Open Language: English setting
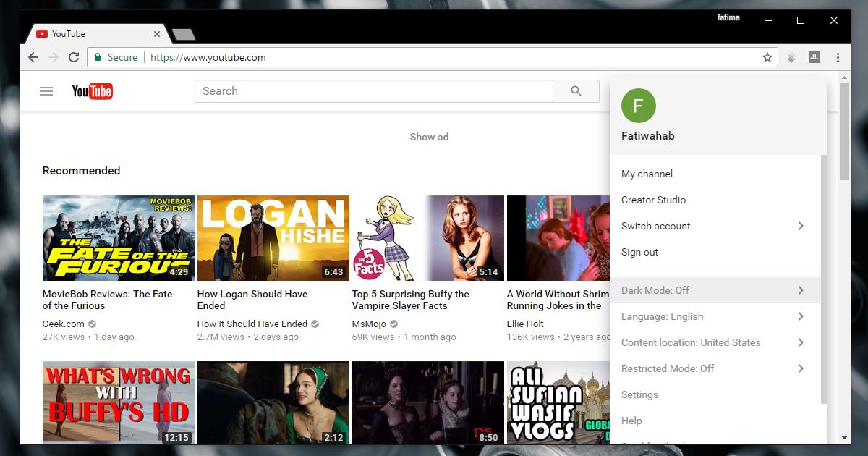The height and width of the screenshot is (456, 868). tap(715, 316)
